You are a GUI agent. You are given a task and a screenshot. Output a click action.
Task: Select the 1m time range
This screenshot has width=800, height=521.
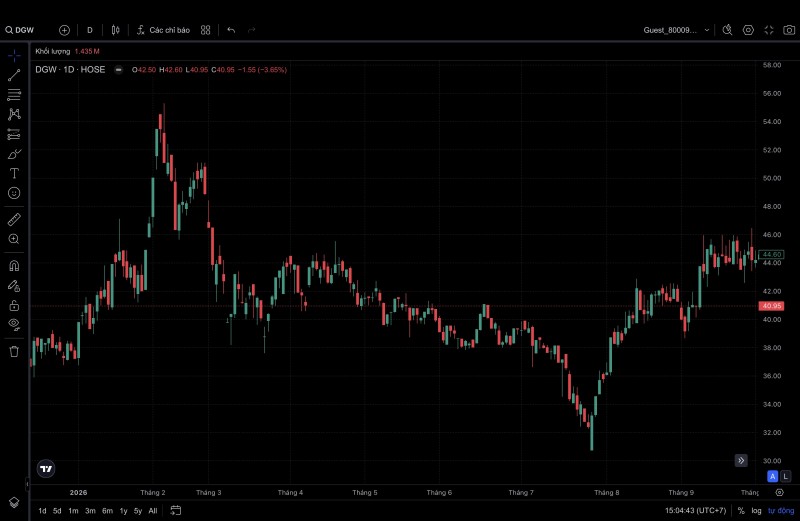[73, 511]
